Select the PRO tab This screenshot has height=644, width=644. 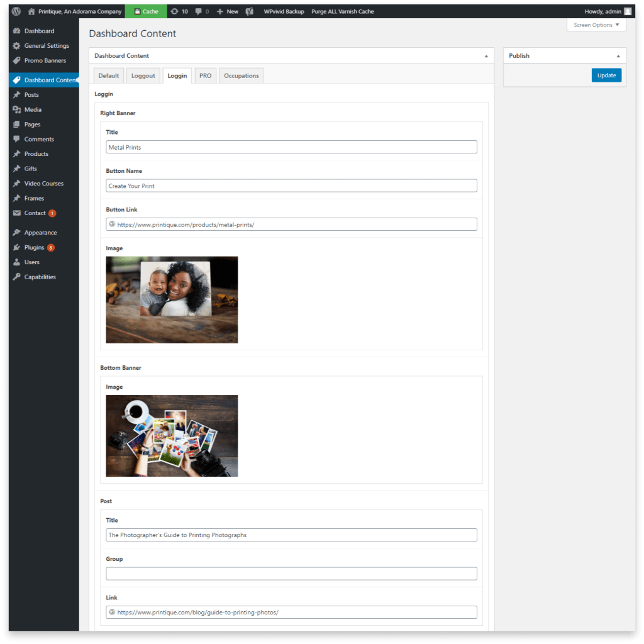pyautogui.click(x=205, y=75)
